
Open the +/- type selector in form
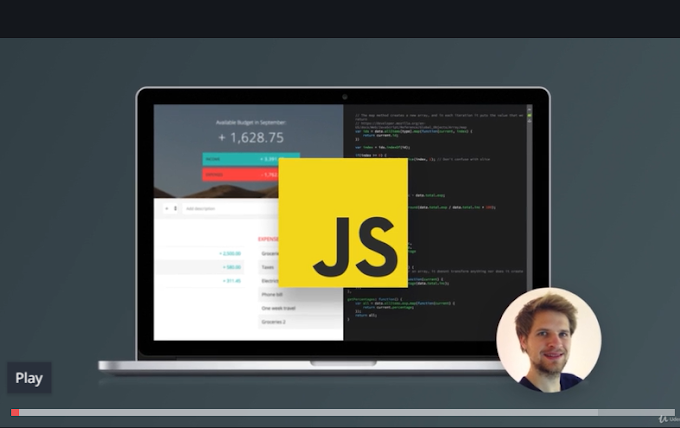pos(171,209)
